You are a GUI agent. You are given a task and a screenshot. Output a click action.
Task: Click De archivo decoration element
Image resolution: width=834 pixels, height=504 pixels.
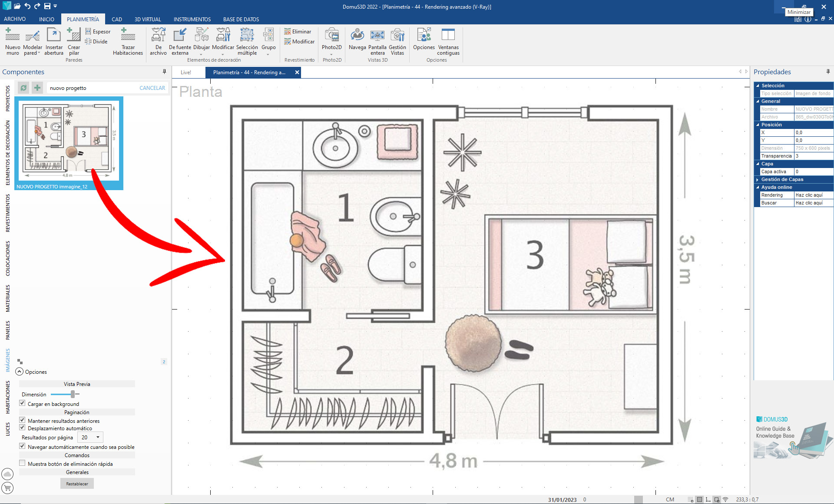(158, 42)
